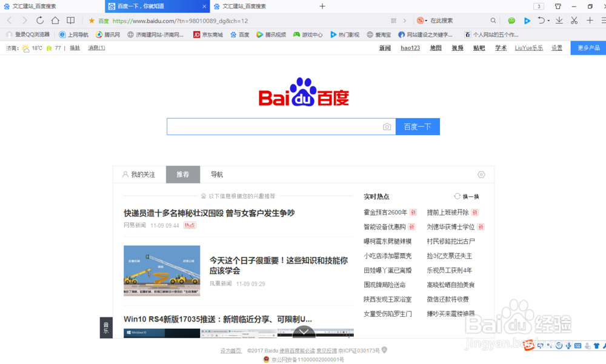Open the downloads manager icon
Viewport: 606px width, 364px height.
pos(559,21)
